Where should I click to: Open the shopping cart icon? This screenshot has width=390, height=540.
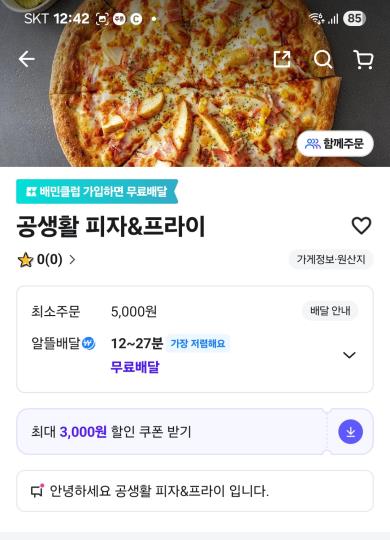363,60
